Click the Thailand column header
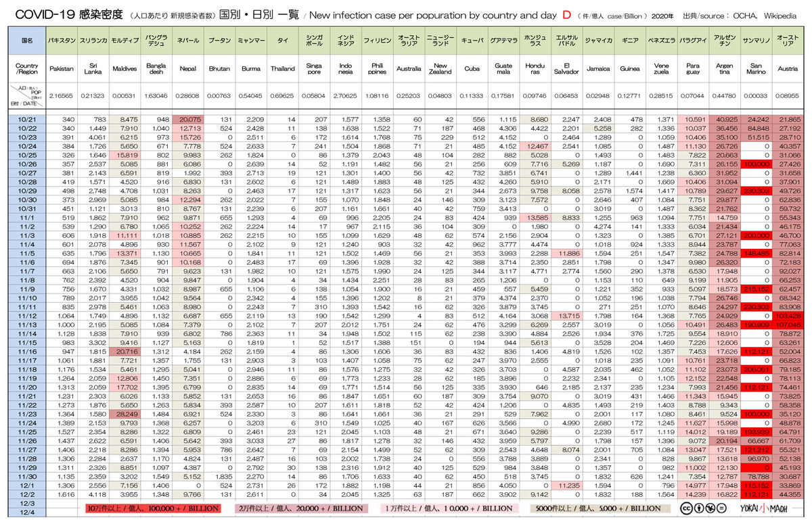 282,69
